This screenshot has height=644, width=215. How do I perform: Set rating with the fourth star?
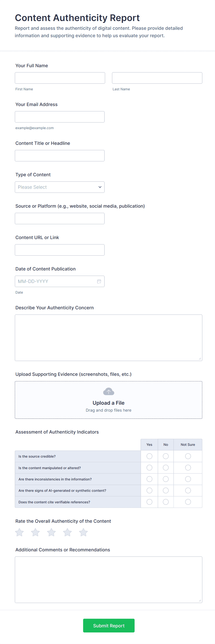(x=67, y=532)
